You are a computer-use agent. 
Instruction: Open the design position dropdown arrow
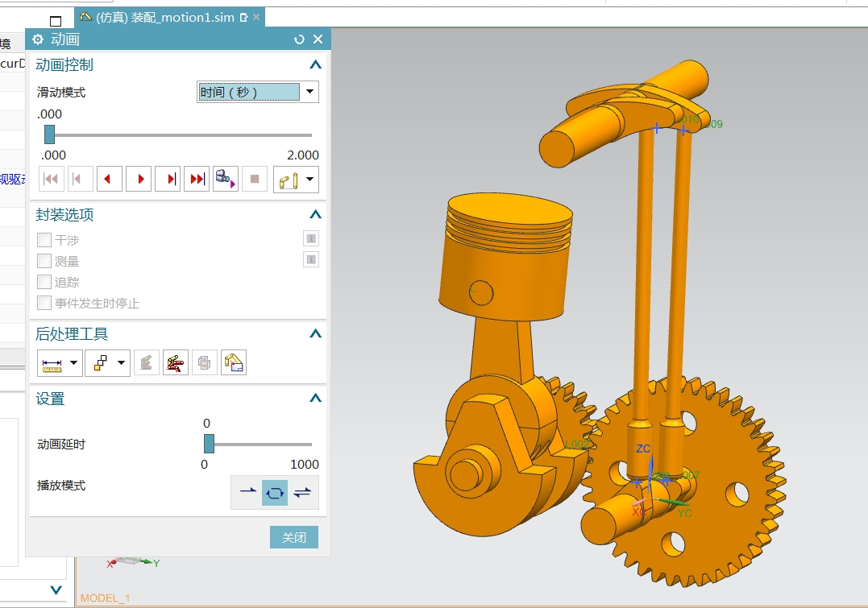point(310,180)
